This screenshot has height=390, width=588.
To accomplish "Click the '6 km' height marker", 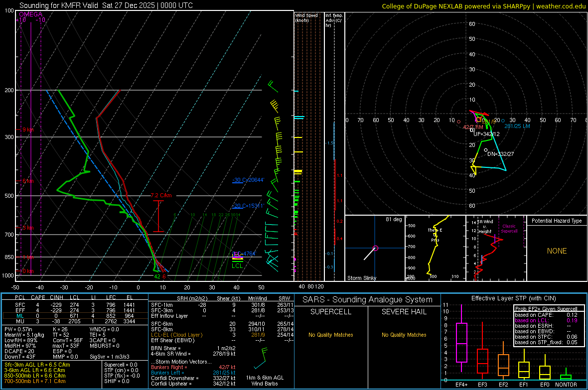I will pyautogui.click(x=28, y=181).
